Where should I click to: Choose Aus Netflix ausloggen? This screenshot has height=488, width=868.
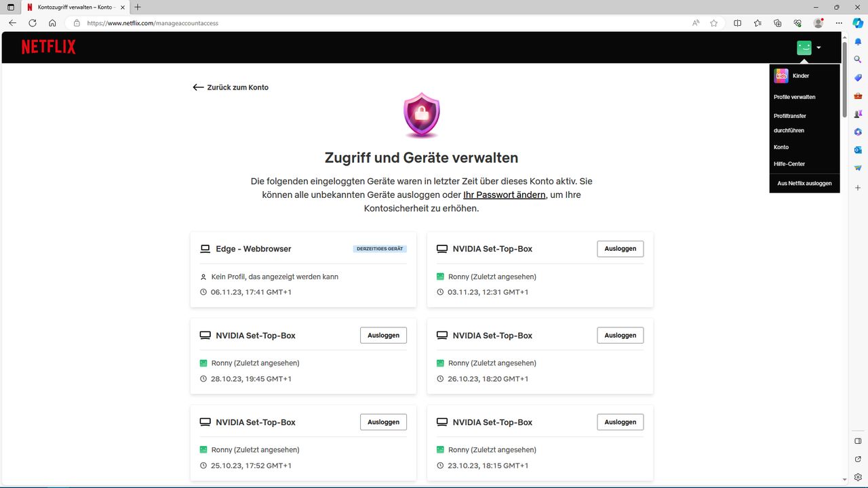point(804,183)
